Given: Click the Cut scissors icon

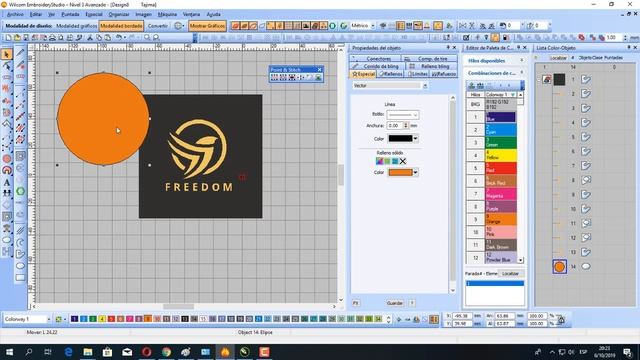Looking at the screenshot, I should 90,38.
